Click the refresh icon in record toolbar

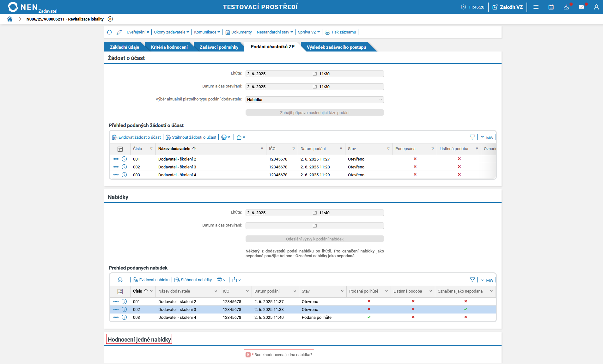[x=109, y=32]
